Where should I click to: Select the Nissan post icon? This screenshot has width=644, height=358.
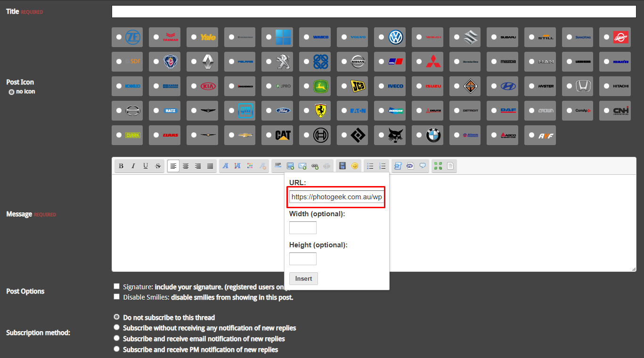(344, 62)
